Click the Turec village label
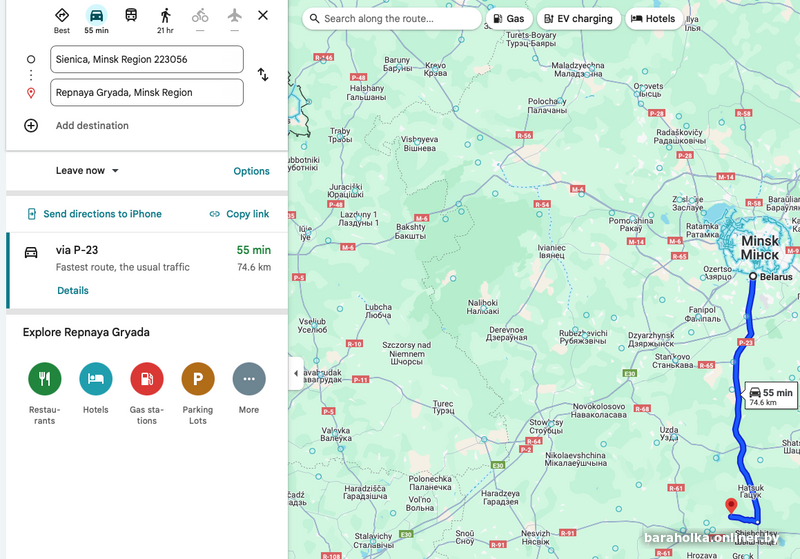This screenshot has height=559, width=800. tap(443, 407)
